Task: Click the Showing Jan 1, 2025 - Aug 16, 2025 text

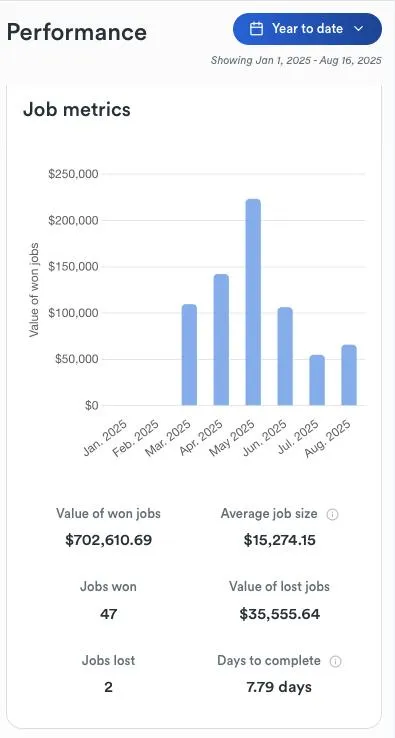Action: click(296, 61)
